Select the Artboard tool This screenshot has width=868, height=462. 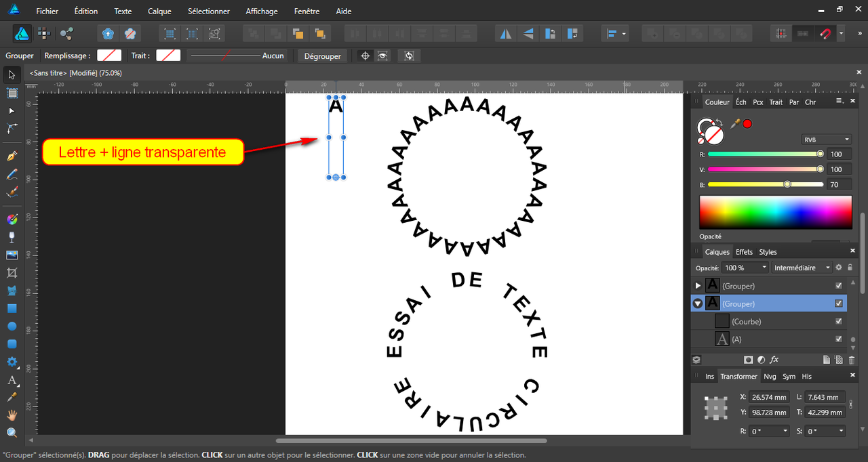tap(12, 93)
